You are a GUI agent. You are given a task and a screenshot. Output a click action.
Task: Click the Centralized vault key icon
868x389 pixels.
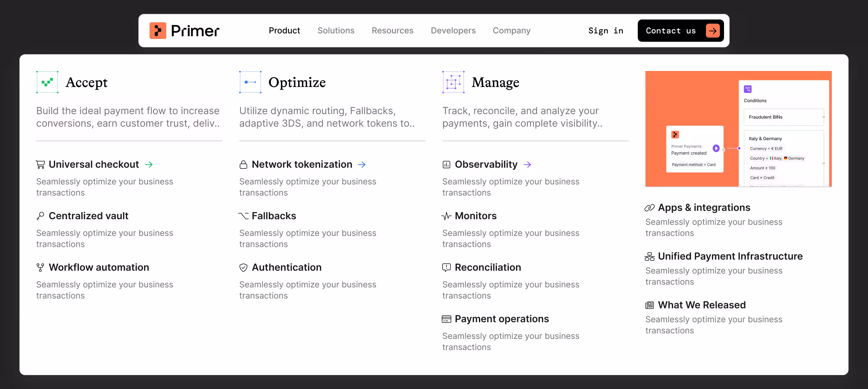click(40, 216)
